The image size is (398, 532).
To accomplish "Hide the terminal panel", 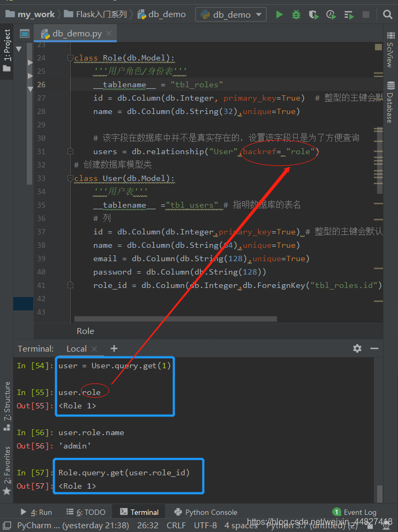I will (x=374, y=348).
